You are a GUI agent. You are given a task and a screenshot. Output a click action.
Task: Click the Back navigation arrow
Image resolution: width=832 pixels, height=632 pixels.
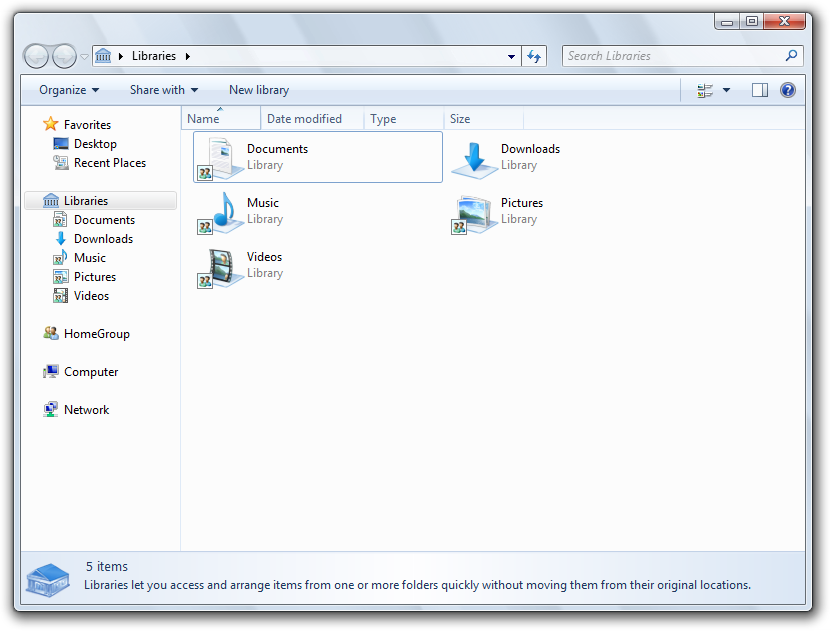(37, 56)
